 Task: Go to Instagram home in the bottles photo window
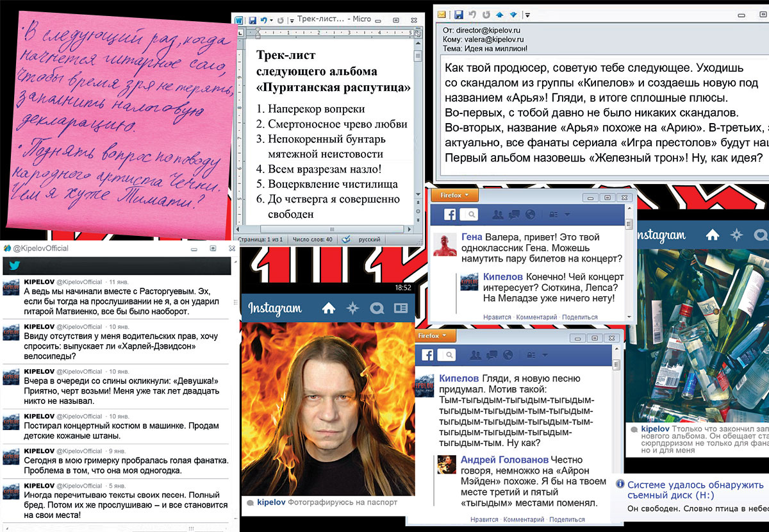[712, 235]
